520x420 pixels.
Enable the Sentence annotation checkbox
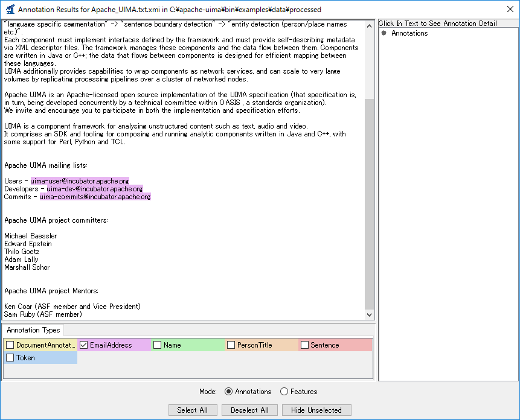(304, 345)
